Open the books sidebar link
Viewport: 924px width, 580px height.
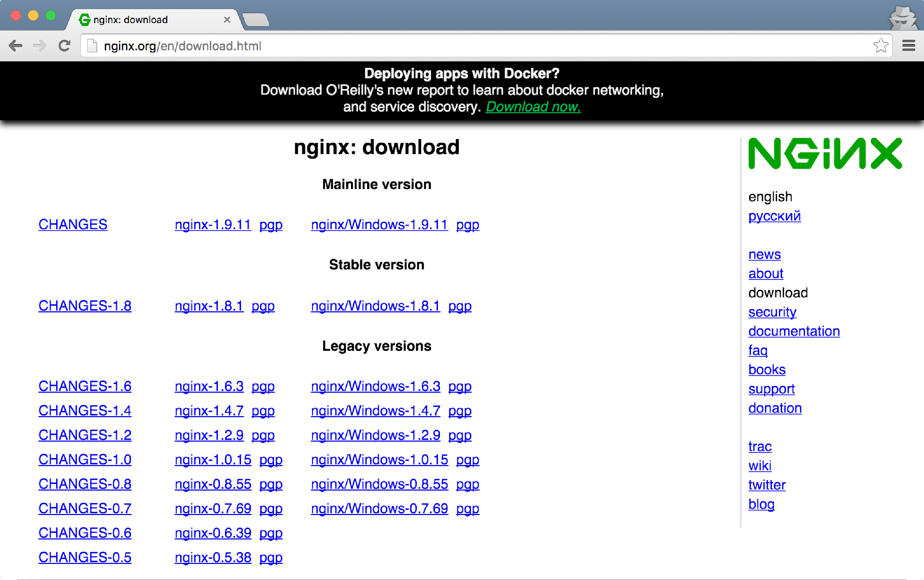(x=767, y=370)
